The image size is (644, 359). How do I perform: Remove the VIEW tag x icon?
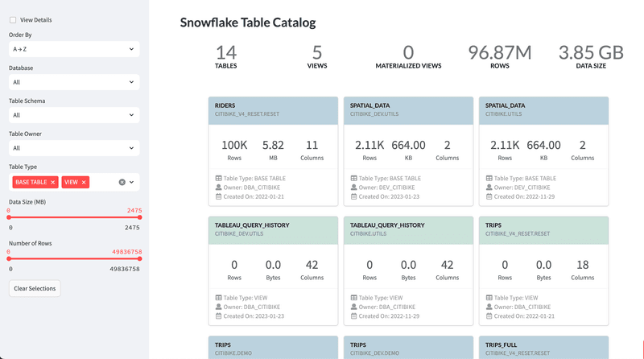click(84, 183)
